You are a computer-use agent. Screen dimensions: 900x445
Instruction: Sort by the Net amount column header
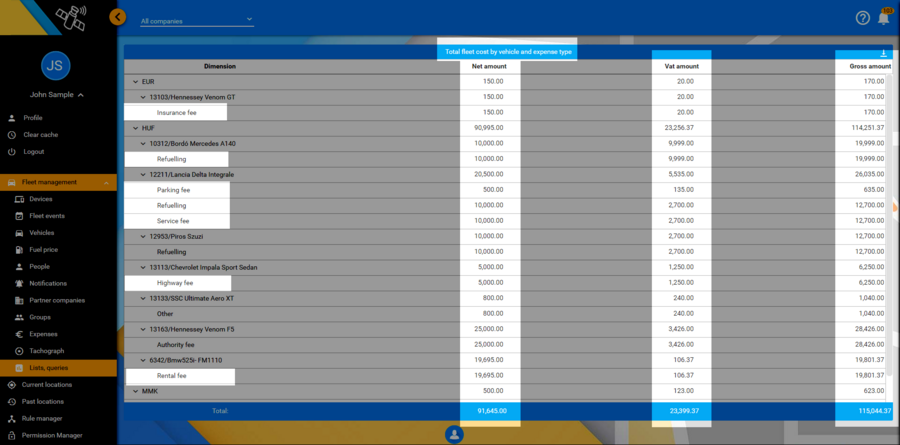pos(489,66)
